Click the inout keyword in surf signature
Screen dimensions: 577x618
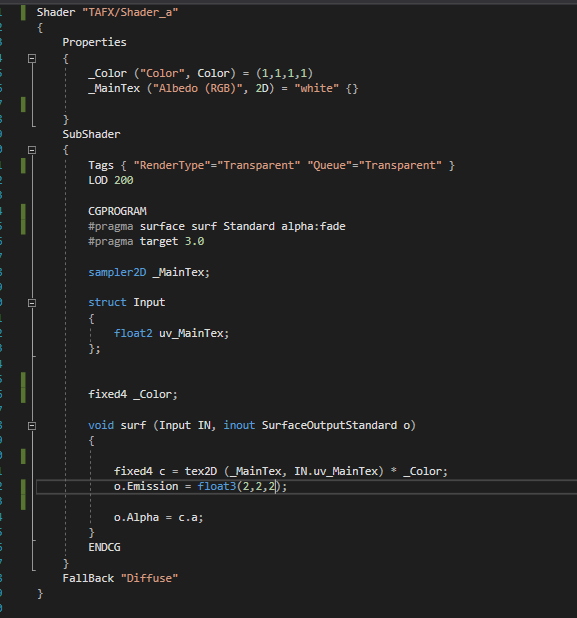[239, 425]
